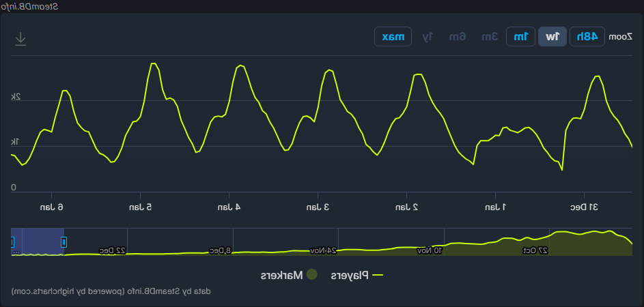Click the SteamDB.info watermark text at top
644x307 pixels.
point(29,7)
